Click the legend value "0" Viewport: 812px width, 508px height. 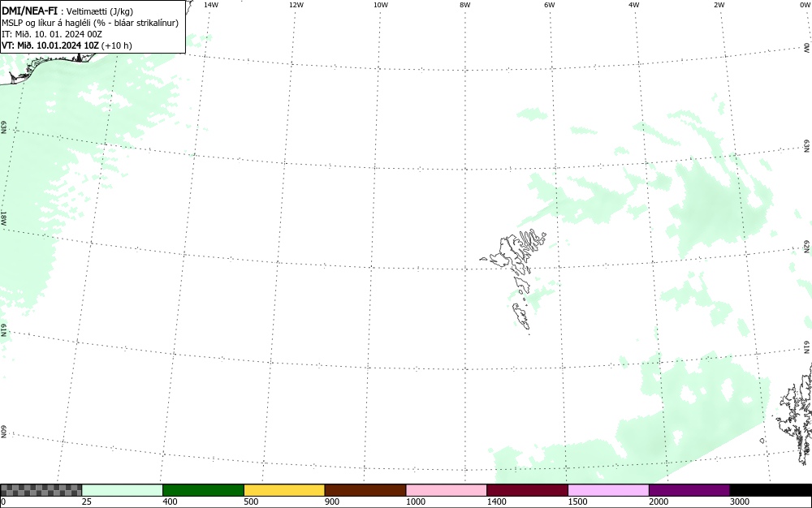3,502
